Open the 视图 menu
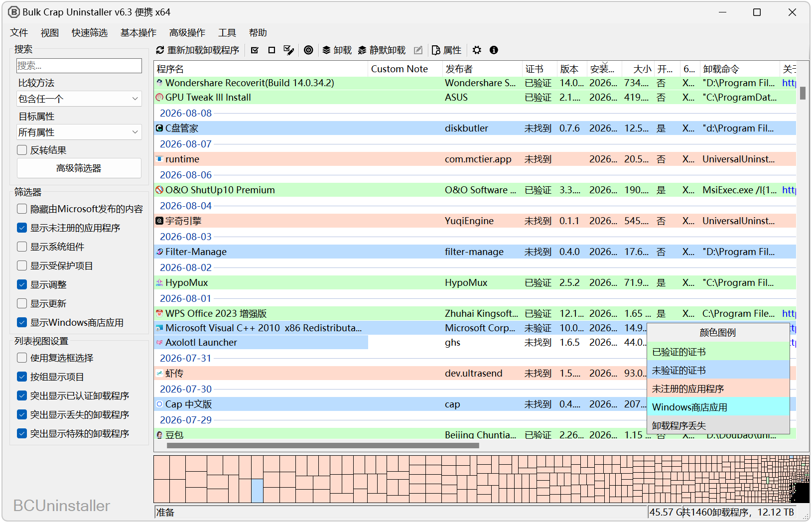Viewport: 812px width, 523px height. [x=50, y=33]
